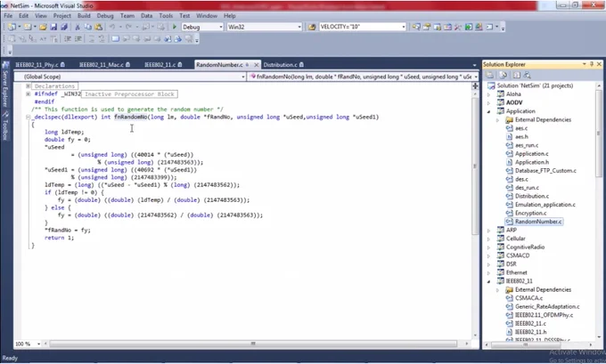
Task: Toggle a bookmark with the bookmark icon
Action: point(115,38)
